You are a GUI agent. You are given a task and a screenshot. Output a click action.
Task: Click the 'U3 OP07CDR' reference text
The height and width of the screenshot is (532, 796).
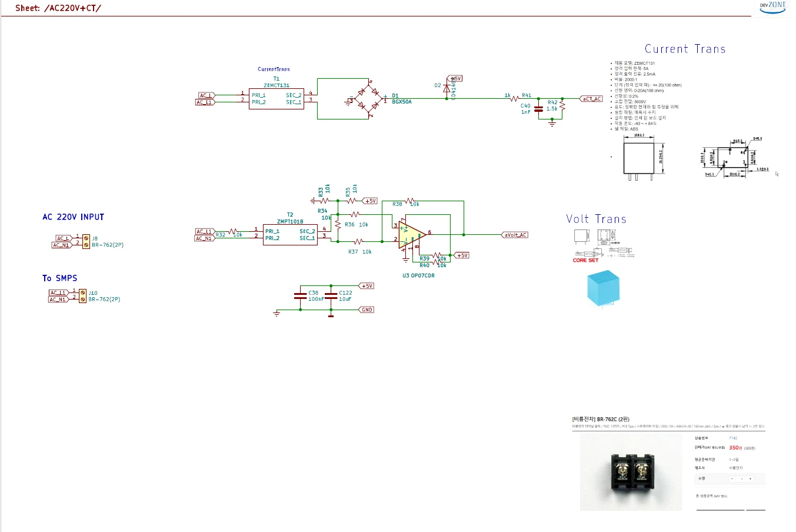pos(418,275)
